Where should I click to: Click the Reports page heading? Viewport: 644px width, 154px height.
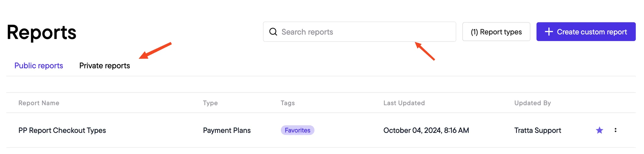tap(42, 32)
